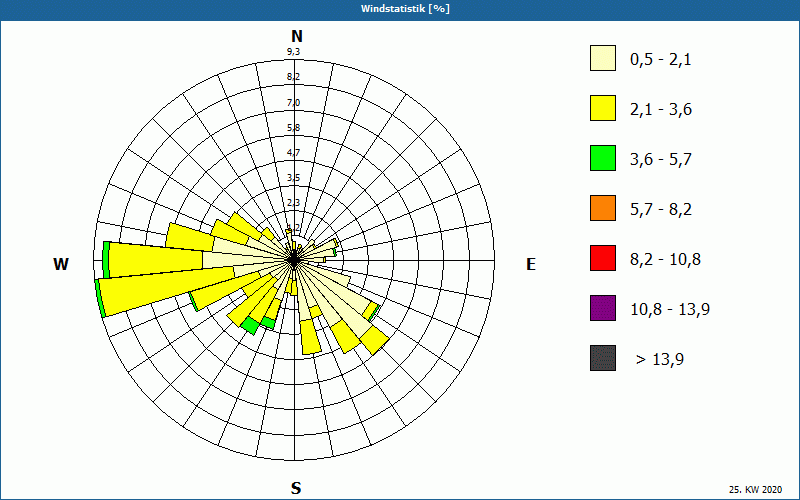Click the '> 13,9' legend text
The height and width of the screenshot is (500, 800).
(660, 360)
